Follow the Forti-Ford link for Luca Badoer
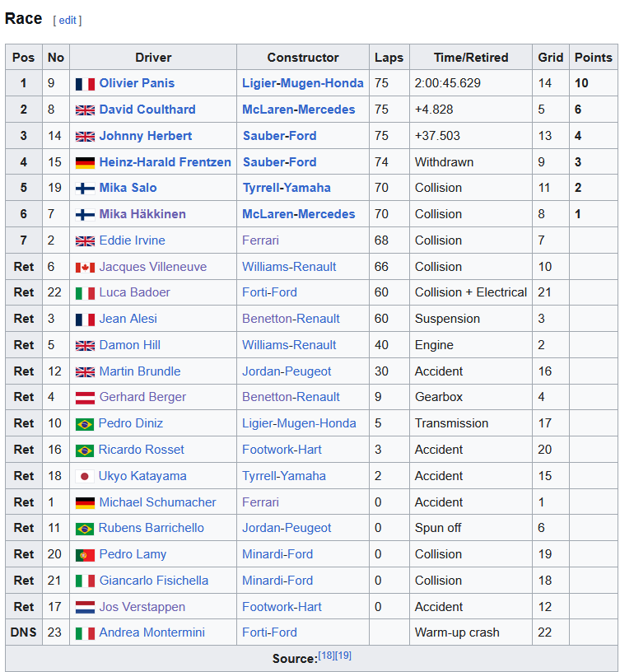Screen dimensions: 620x672 [269, 292]
